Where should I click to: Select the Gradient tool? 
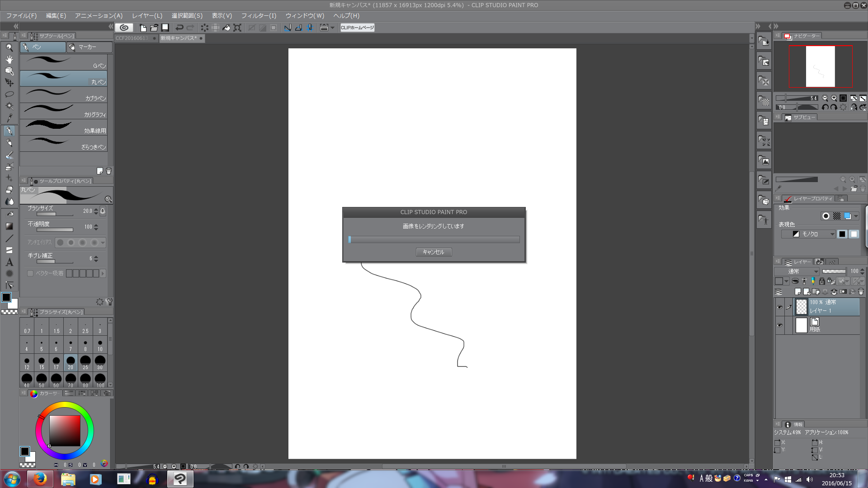coord(9,226)
